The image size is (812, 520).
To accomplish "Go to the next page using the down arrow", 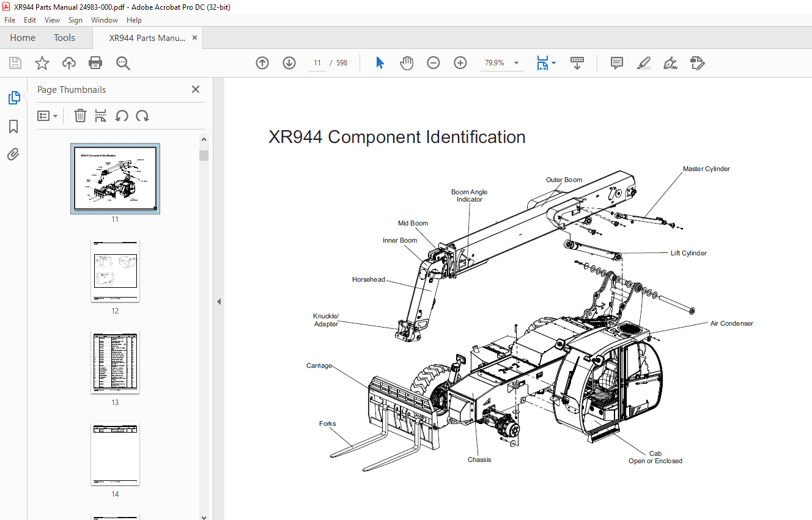I will 289,63.
